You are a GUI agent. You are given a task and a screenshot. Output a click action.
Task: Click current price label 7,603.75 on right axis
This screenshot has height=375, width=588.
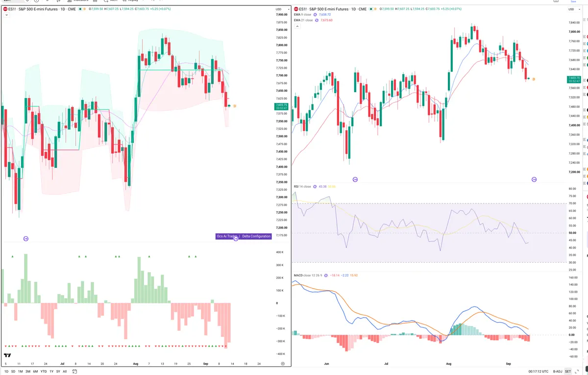point(574,79)
